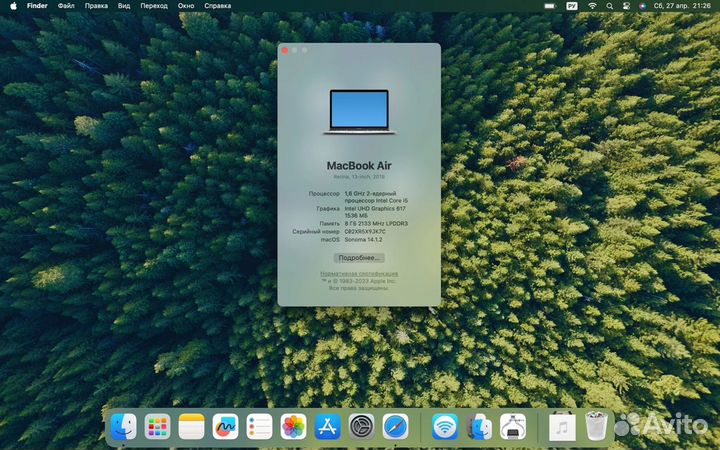
Task: Click the Графика label
Action: point(328,208)
